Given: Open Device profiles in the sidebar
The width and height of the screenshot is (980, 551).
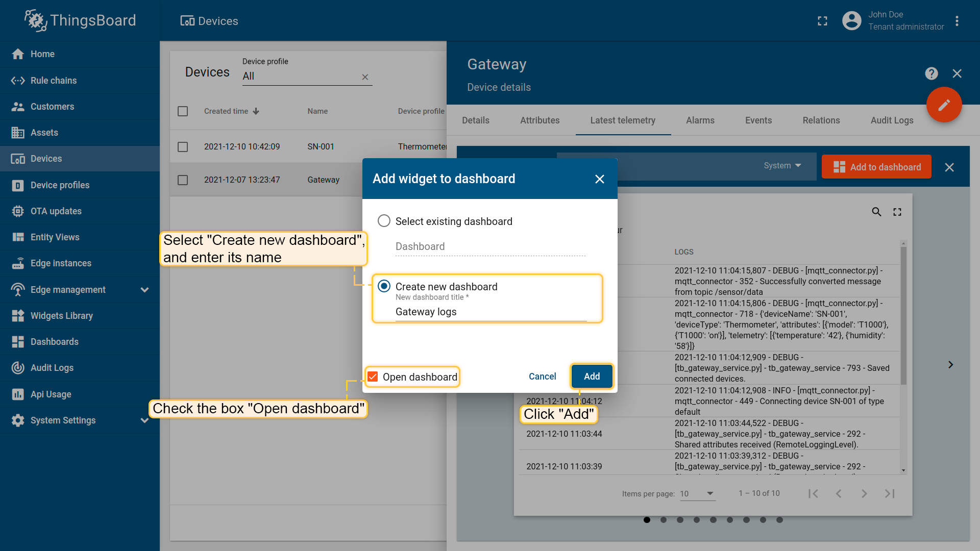Looking at the screenshot, I should tap(80, 185).
